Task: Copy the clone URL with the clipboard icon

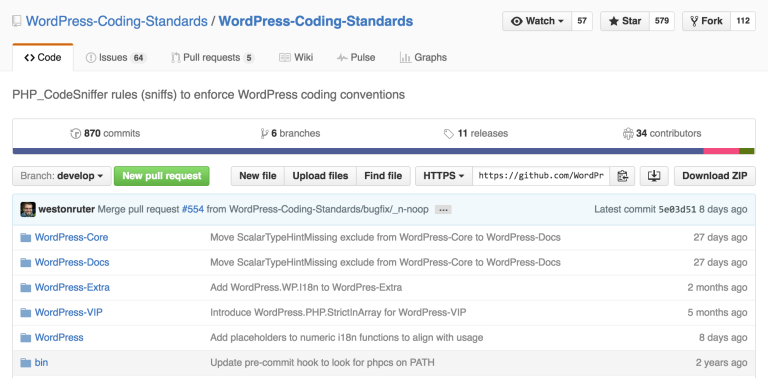Action: click(x=623, y=176)
